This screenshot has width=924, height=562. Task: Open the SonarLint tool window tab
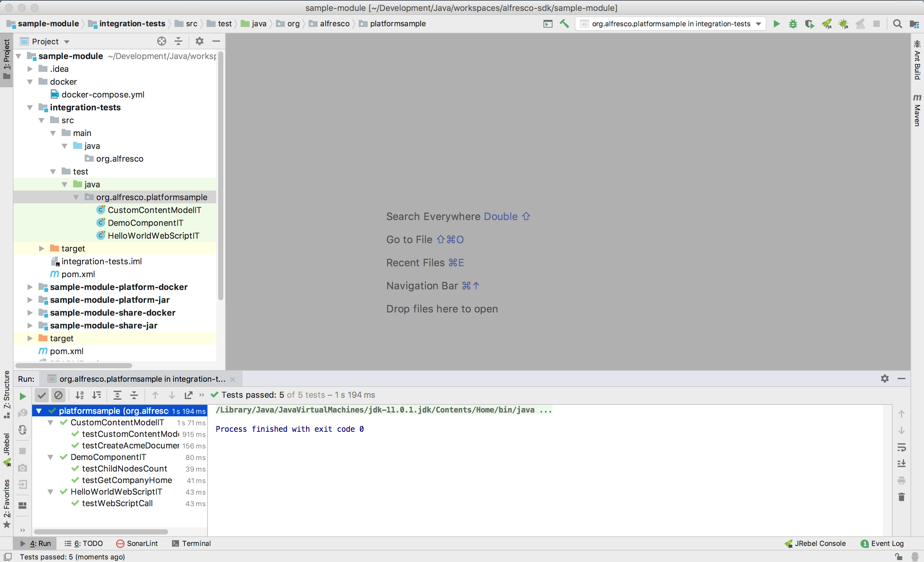[136, 543]
